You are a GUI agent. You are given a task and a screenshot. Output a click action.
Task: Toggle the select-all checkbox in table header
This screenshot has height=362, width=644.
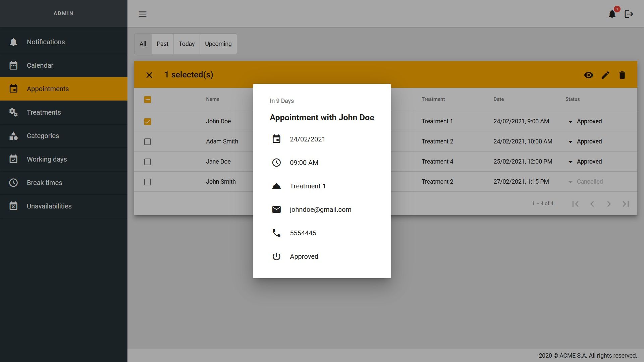coord(148,100)
